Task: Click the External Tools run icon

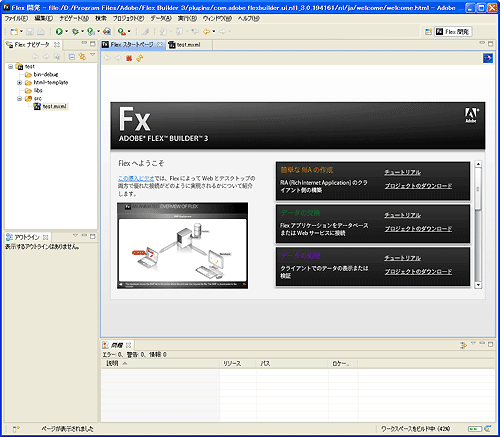Action: click(122, 32)
